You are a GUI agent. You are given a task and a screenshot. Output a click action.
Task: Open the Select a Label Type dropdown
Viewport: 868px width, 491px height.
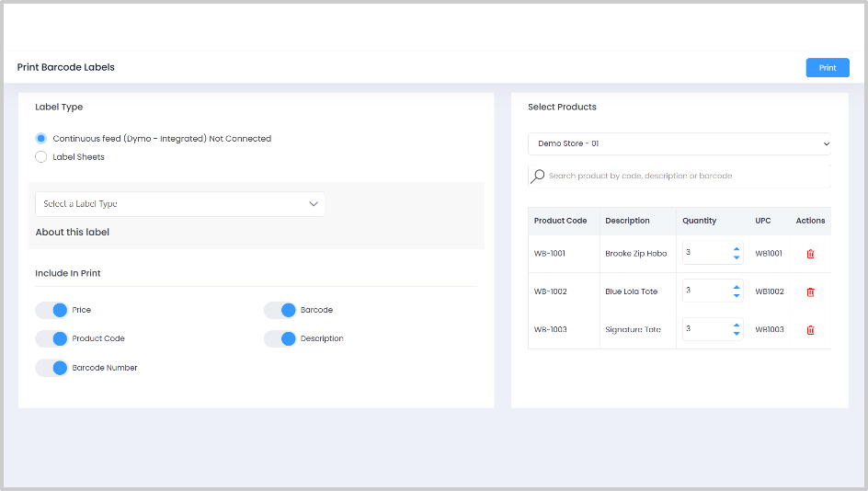(x=180, y=204)
